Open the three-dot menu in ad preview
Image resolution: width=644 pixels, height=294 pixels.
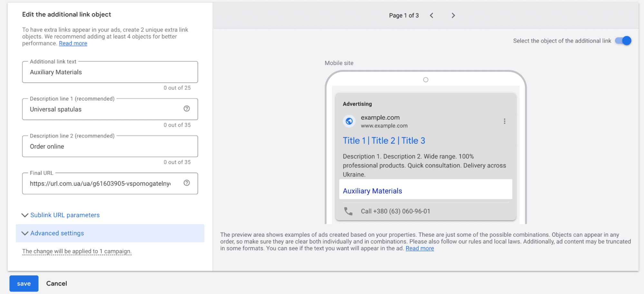point(505,121)
